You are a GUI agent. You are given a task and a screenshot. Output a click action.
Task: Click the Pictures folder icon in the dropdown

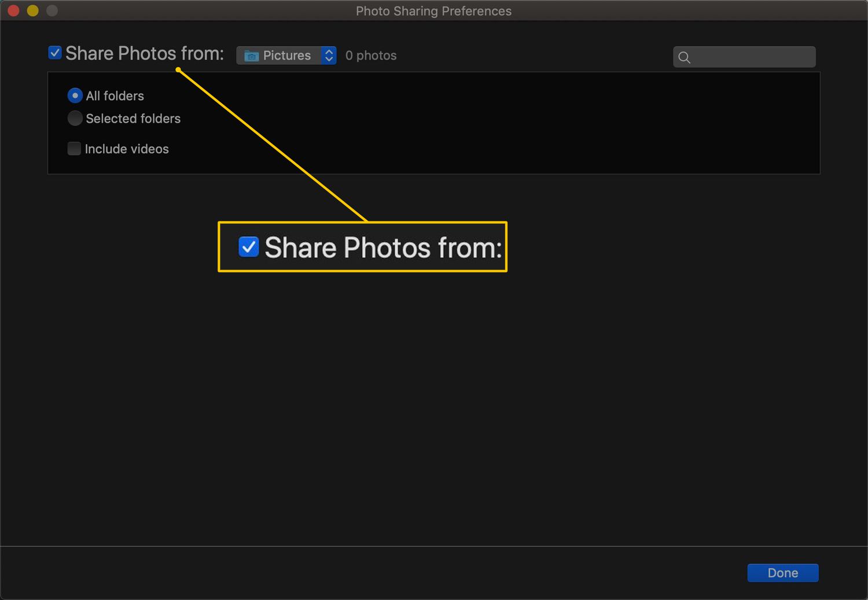pyautogui.click(x=251, y=56)
